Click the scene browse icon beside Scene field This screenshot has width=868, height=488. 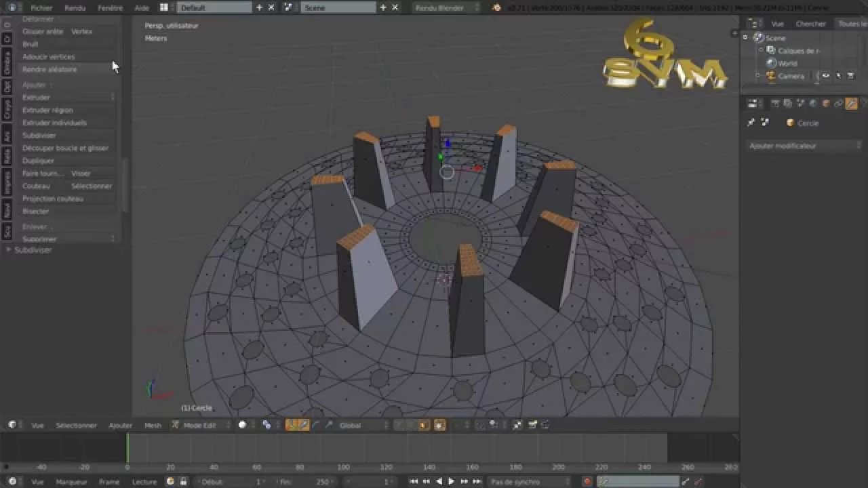coord(288,7)
